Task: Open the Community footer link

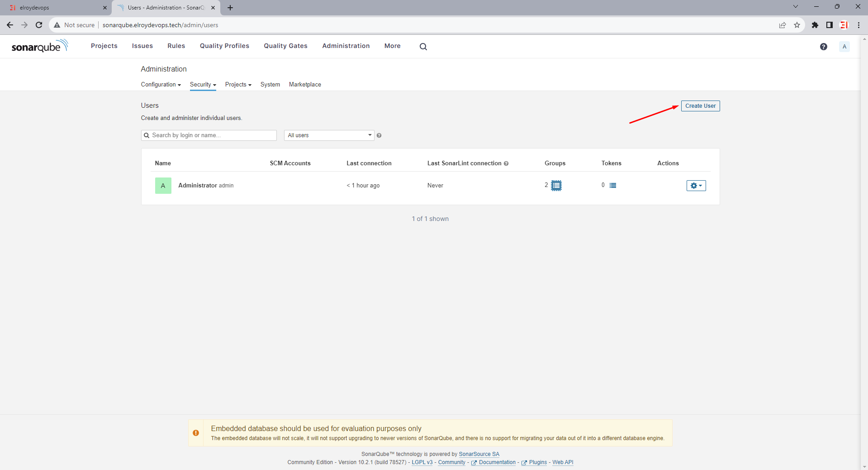Action: pyautogui.click(x=451, y=462)
